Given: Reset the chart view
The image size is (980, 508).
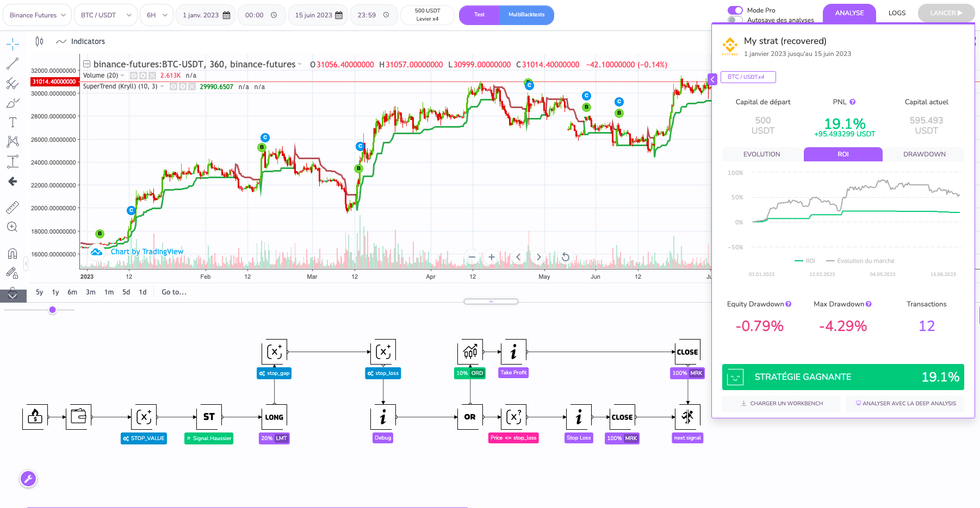Looking at the screenshot, I should 566,257.
